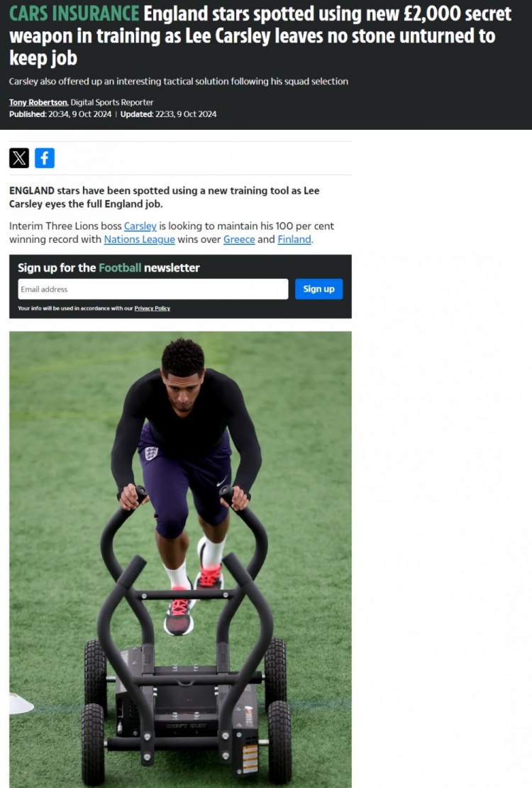Click the CARS INSURANCE green label
Screen dimensions: 532x788
(74, 13)
